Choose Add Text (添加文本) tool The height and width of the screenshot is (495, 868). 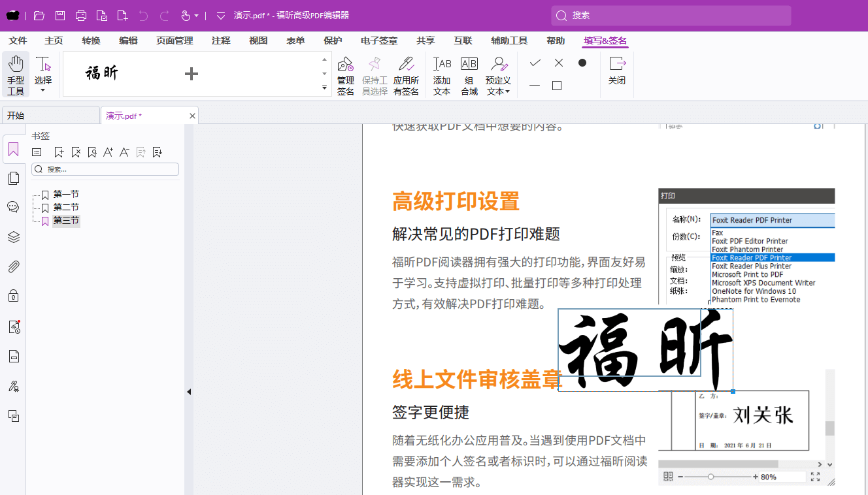(x=442, y=76)
